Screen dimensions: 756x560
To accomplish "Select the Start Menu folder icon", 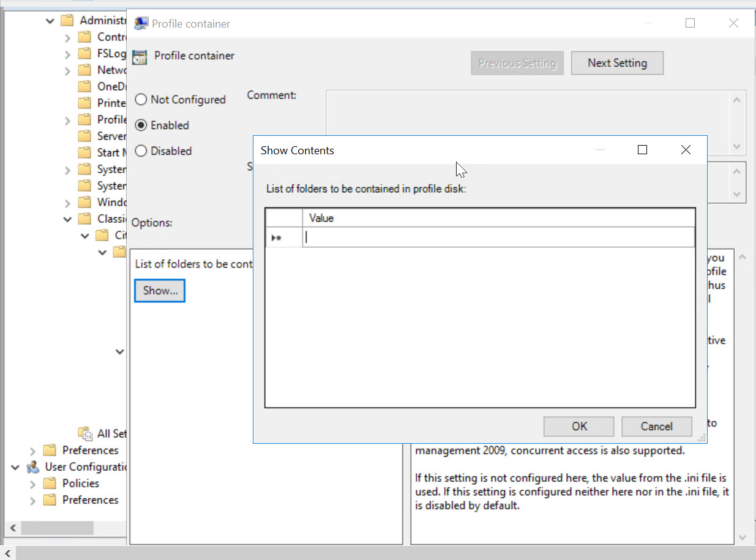I will 85,152.
